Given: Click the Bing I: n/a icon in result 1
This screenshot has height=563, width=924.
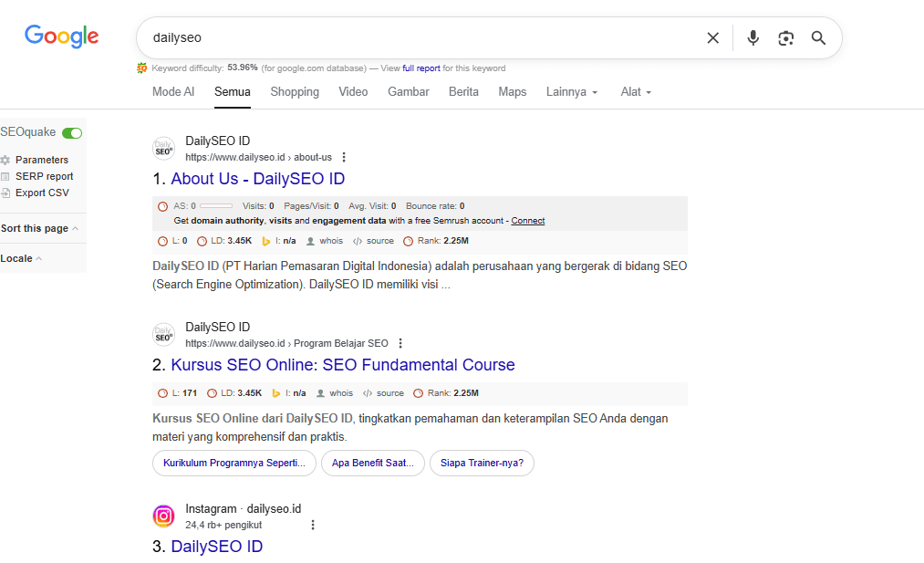Looking at the screenshot, I should click(265, 241).
